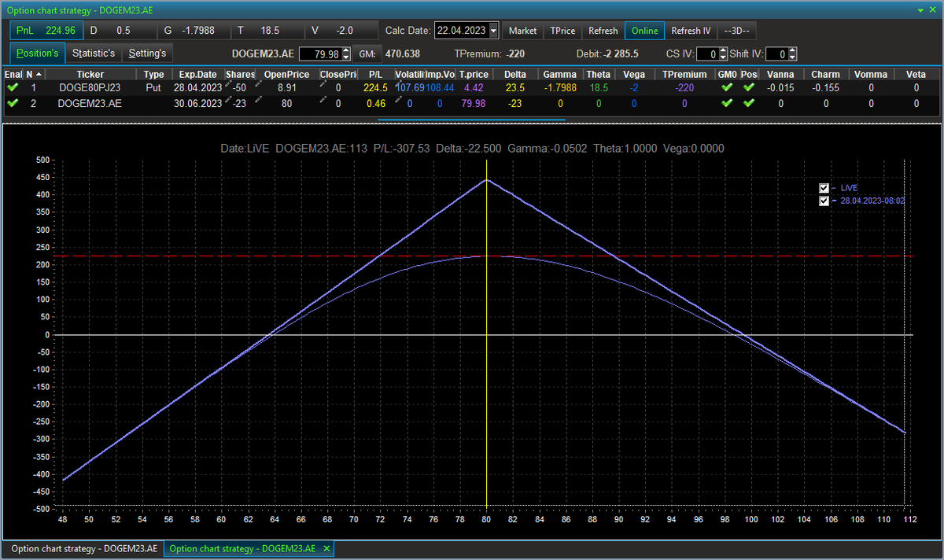The width and height of the screenshot is (944, 560).
Task: Toggle GM0 checkmark in DOGE80PJ23 row
Action: pos(727,88)
